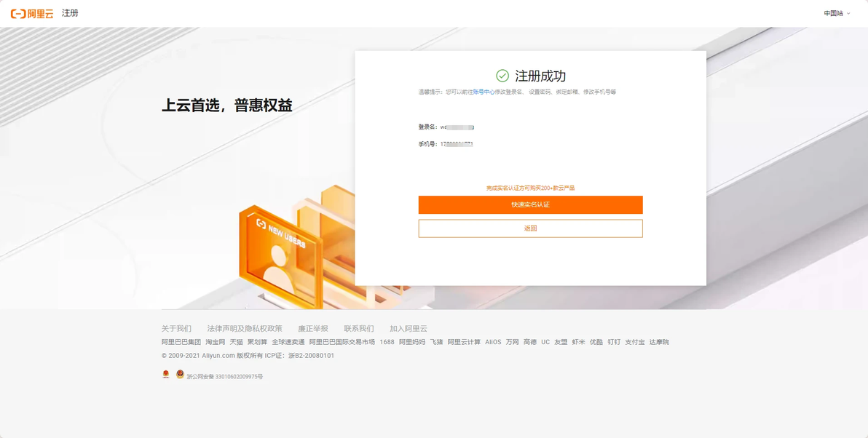The width and height of the screenshot is (868, 438).
Task: Click the 注册 header label
Action: (70, 13)
